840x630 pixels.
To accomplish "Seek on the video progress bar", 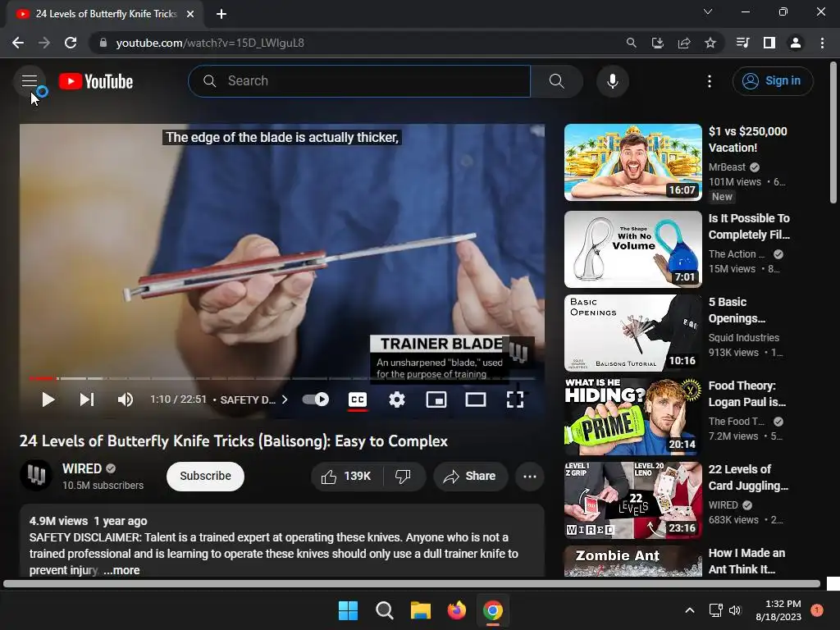I will tap(282, 378).
